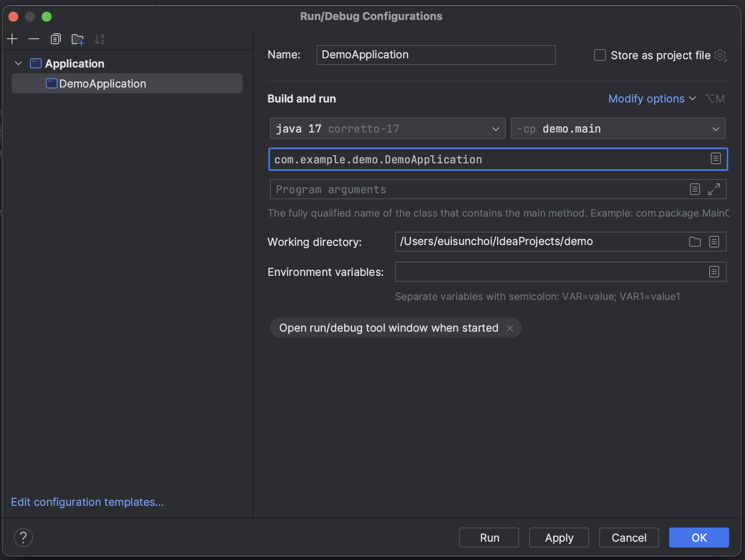Open Edit configuration templates link
This screenshot has width=745, height=560.
point(87,502)
